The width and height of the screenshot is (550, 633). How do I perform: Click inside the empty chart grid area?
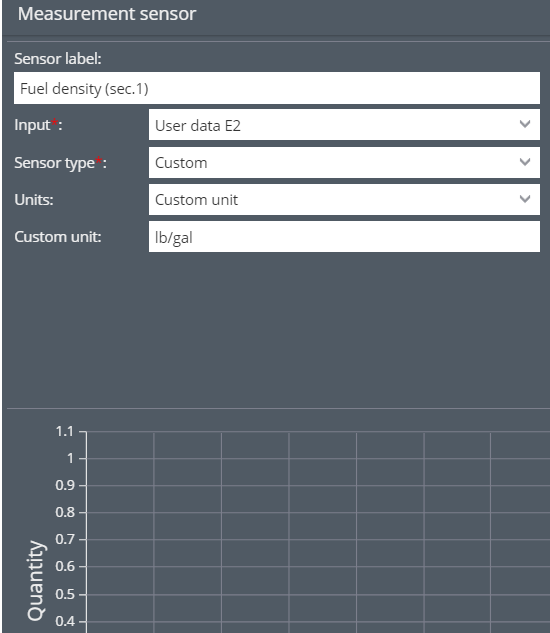(x=318, y=532)
